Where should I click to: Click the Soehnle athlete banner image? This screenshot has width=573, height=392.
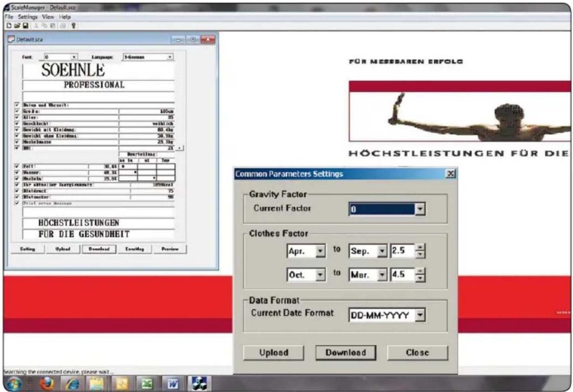[459, 111]
